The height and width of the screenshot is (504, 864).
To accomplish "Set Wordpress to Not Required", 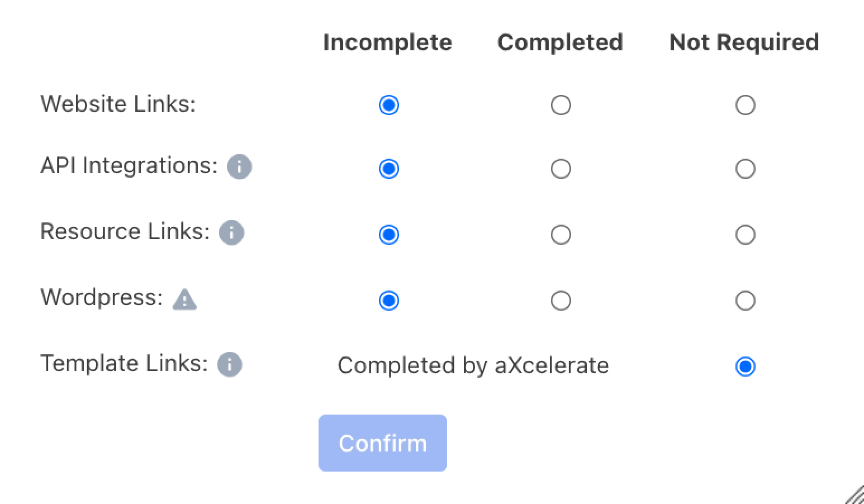I will (745, 301).
